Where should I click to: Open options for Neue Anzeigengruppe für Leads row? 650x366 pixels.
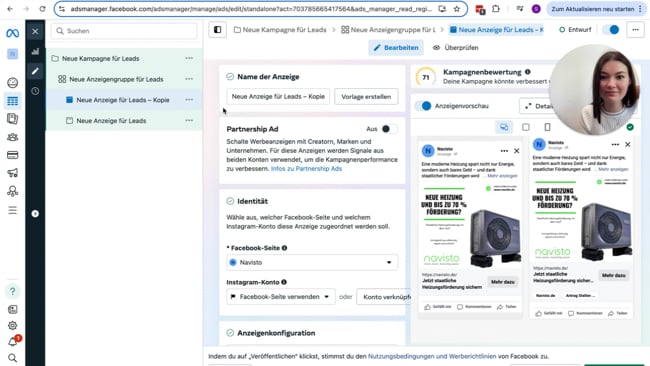189,79
